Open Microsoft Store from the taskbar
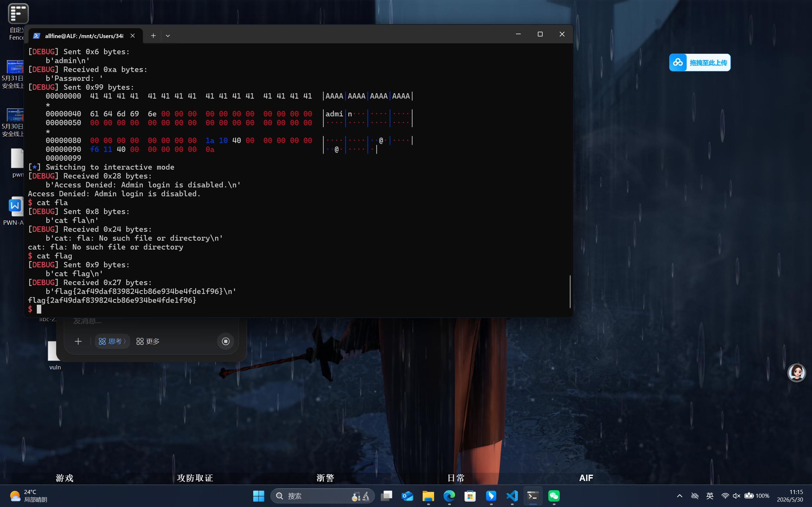The height and width of the screenshot is (507, 812). tap(470, 496)
